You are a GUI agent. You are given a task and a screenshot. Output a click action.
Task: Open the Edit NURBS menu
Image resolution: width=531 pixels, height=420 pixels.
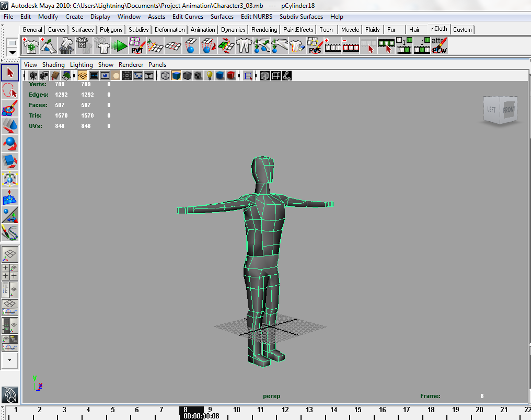click(257, 17)
